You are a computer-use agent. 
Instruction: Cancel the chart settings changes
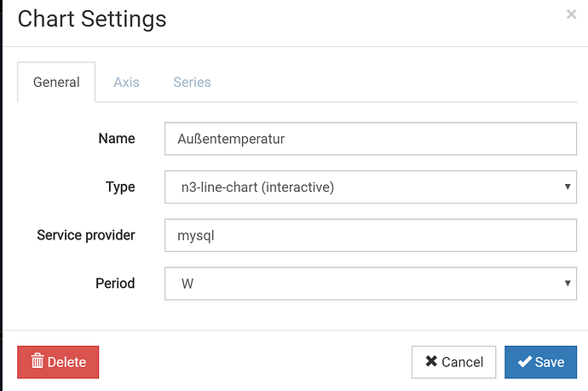coord(453,362)
